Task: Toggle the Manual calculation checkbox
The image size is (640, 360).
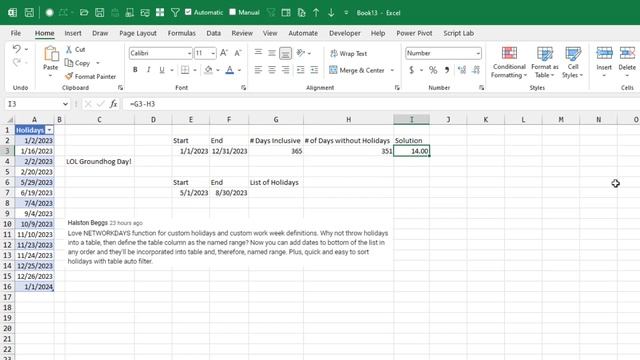Action: pos(233,12)
